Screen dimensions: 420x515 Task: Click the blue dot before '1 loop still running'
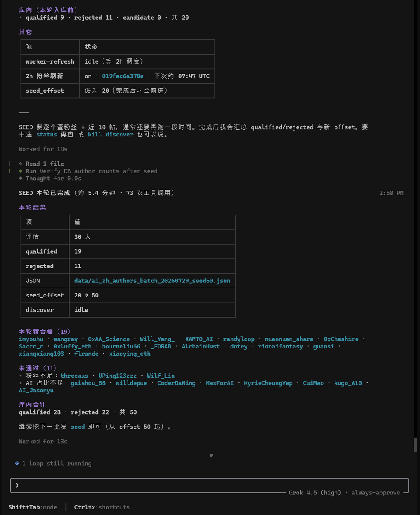(17, 463)
